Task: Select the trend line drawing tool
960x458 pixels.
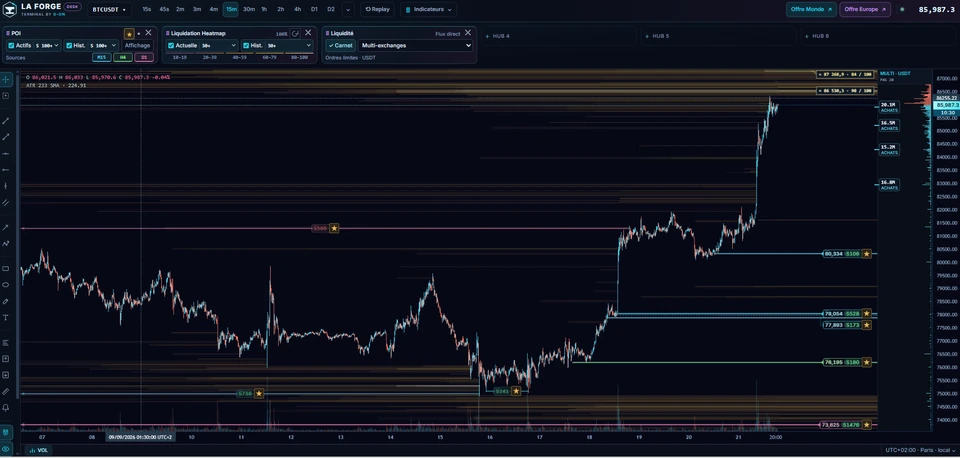Action: [x=6, y=121]
